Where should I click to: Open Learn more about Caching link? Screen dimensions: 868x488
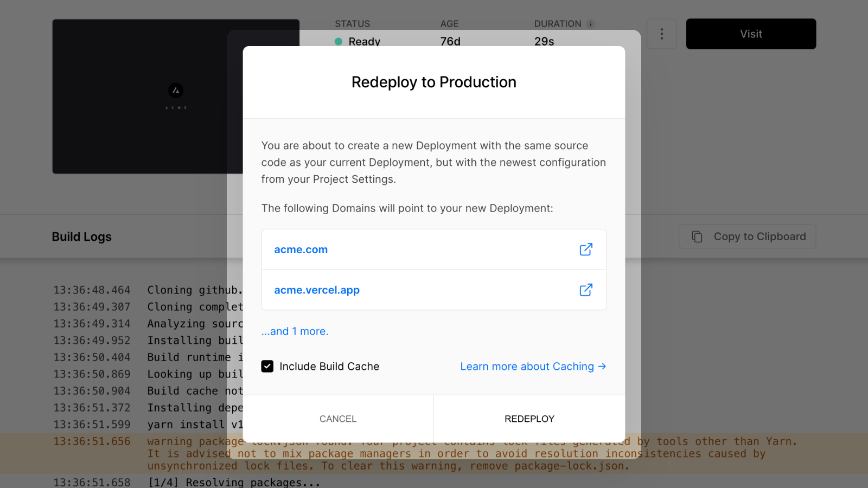[533, 367]
